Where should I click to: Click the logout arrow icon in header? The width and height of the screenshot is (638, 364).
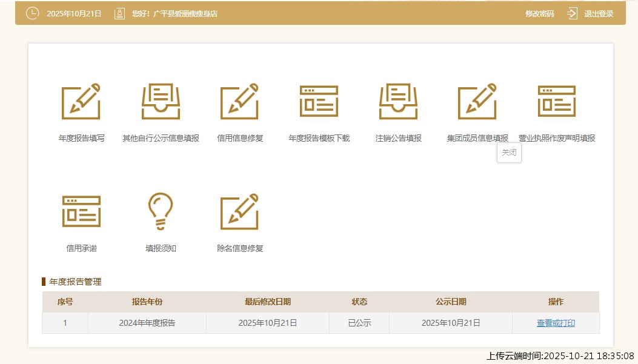[573, 13]
